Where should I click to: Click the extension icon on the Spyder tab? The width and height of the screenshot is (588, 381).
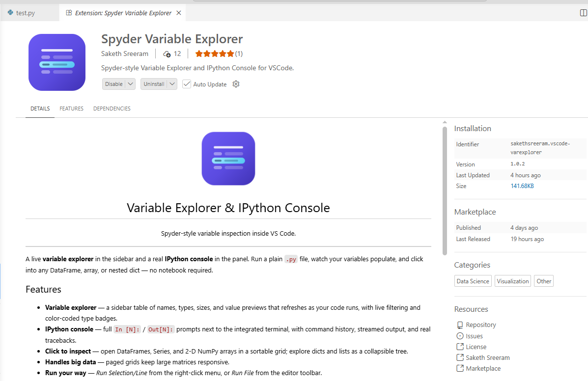pyautogui.click(x=69, y=13)
